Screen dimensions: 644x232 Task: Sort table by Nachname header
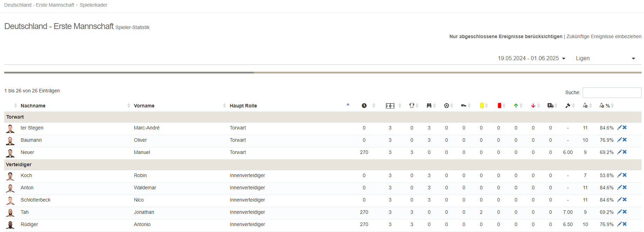33,106
